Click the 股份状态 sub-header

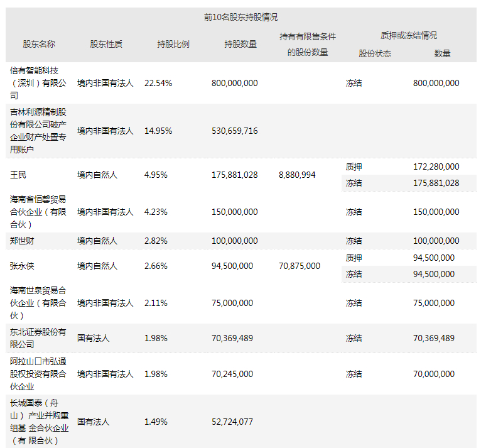coord(375,53)
